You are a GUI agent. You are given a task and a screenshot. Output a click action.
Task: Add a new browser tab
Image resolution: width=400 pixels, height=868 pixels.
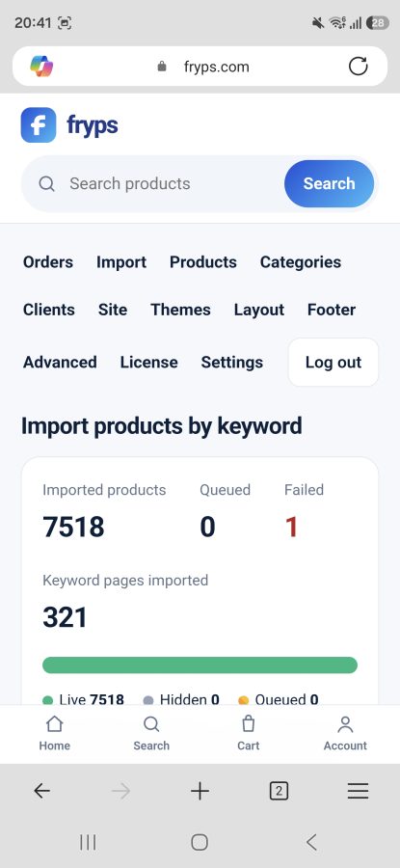pyautogui.click(x=200, y=792)
